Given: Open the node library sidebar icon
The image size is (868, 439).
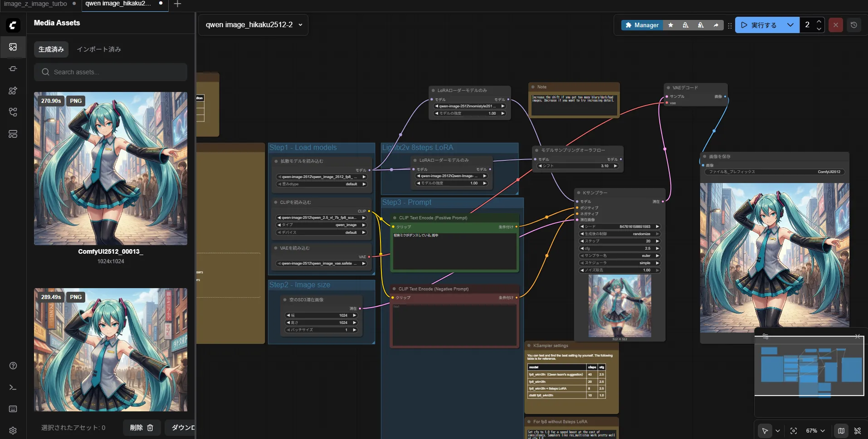Looking at the screenshot, I should (x=13, y=69).
